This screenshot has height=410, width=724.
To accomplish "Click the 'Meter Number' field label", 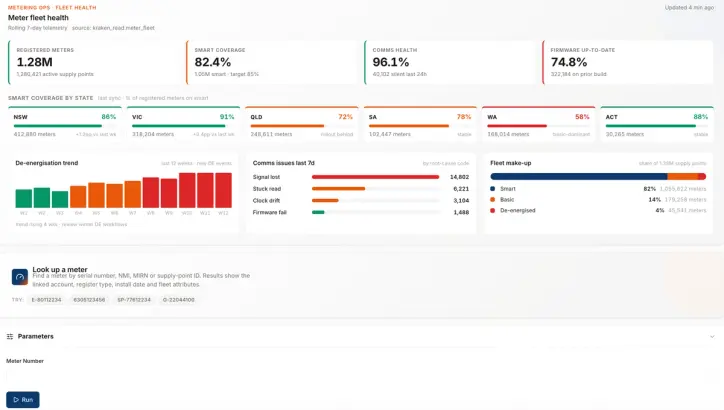I will click(x=25, y=361).
